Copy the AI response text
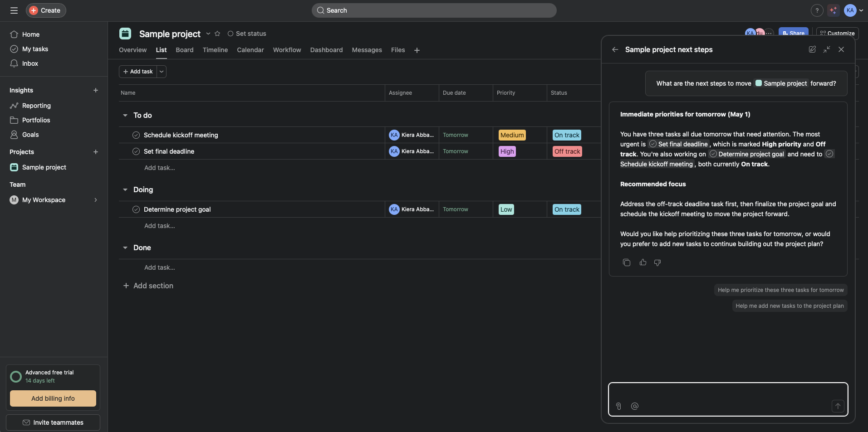The width and height of the screenshot is (868, 432). (x=627, y=262)
